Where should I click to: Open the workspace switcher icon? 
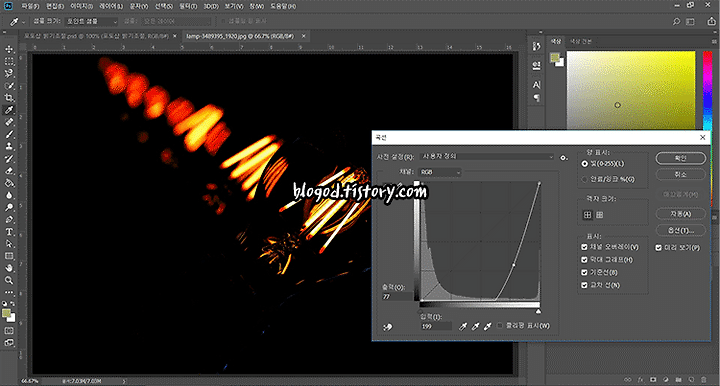tap(690, 22)
